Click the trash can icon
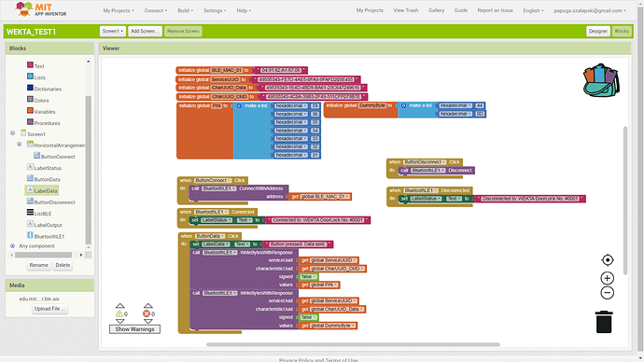 coord(604,321)
